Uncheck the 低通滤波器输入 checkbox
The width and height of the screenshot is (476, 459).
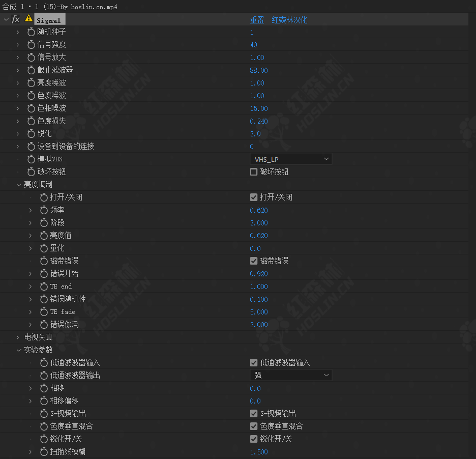pyautogui.click(x=254, y=363)
